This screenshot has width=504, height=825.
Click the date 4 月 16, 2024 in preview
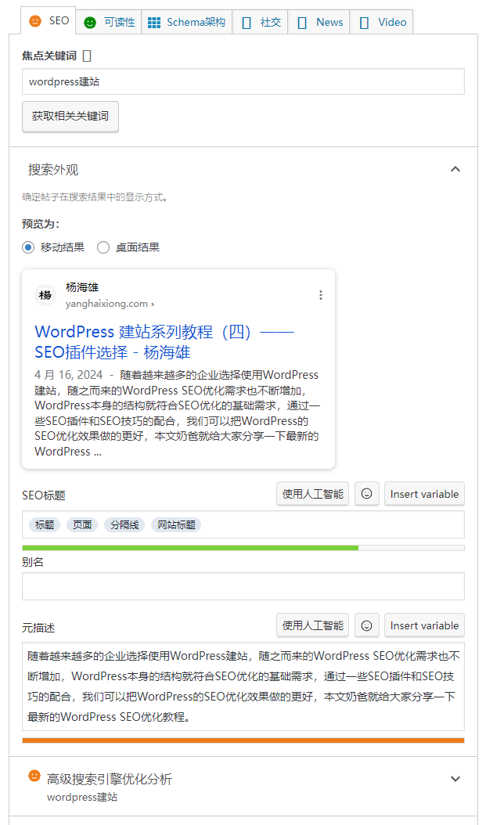68,375
